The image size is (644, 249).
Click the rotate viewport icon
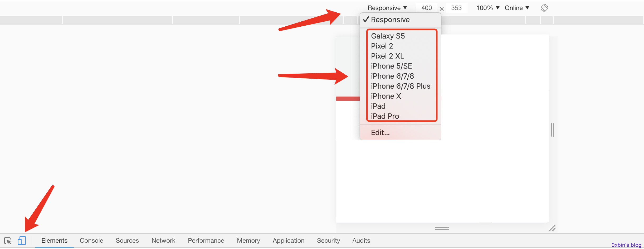coord(544,8)
